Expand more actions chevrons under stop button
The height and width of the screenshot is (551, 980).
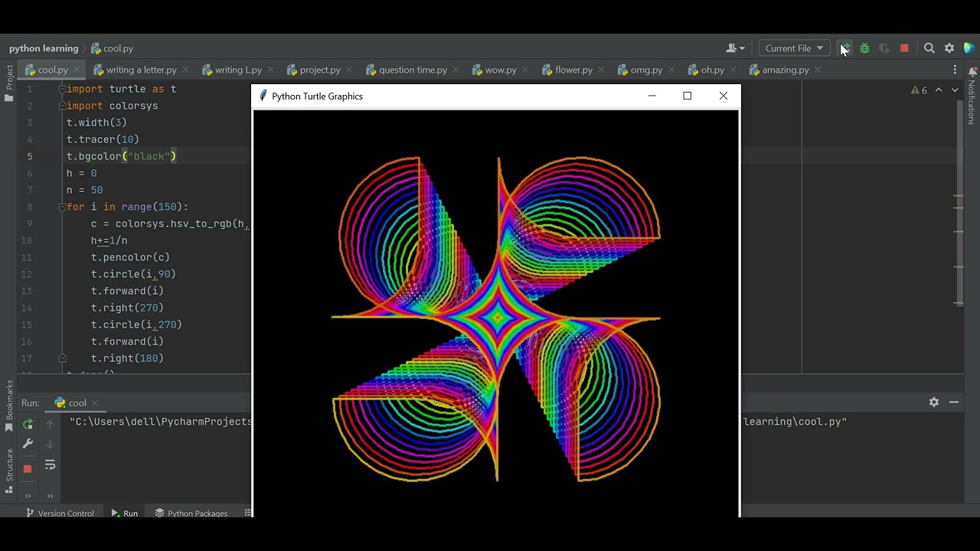(x=28, y=495)
